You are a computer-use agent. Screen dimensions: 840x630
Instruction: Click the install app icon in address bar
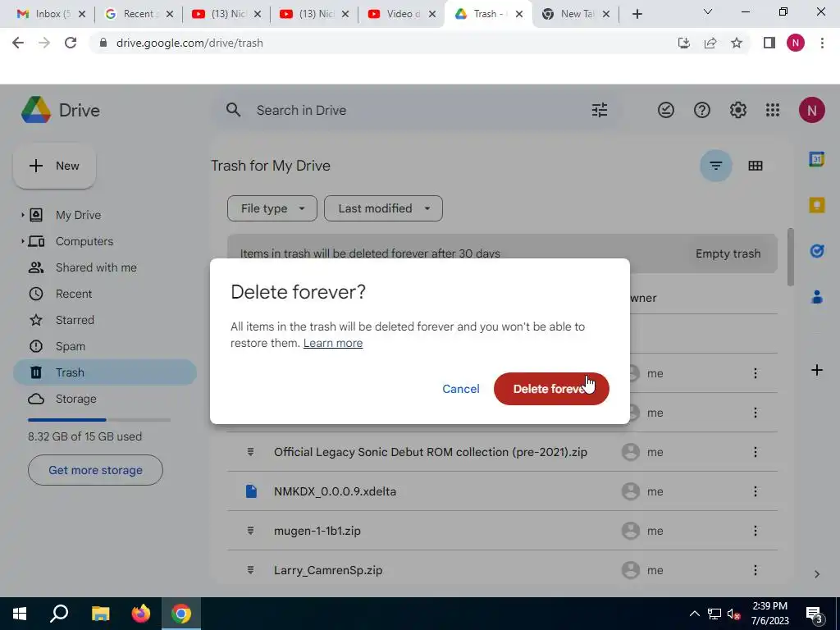click(684, 43)
